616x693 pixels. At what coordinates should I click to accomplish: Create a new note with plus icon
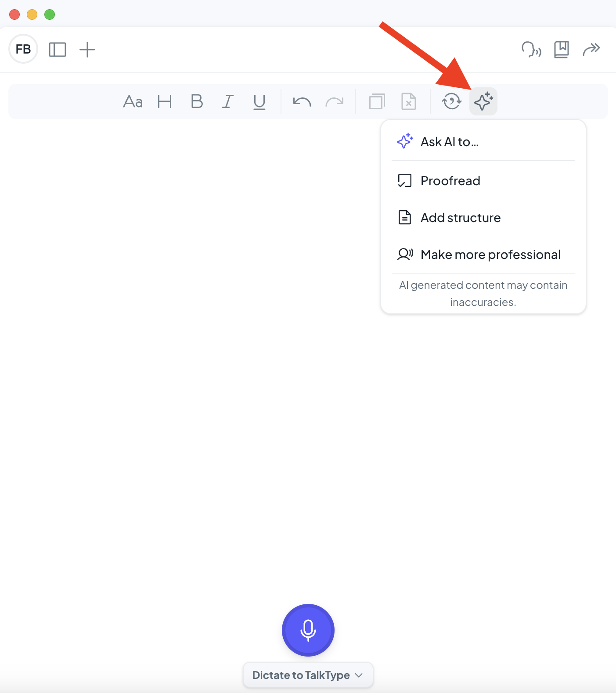pyautogui.click(x=87, y=50)
